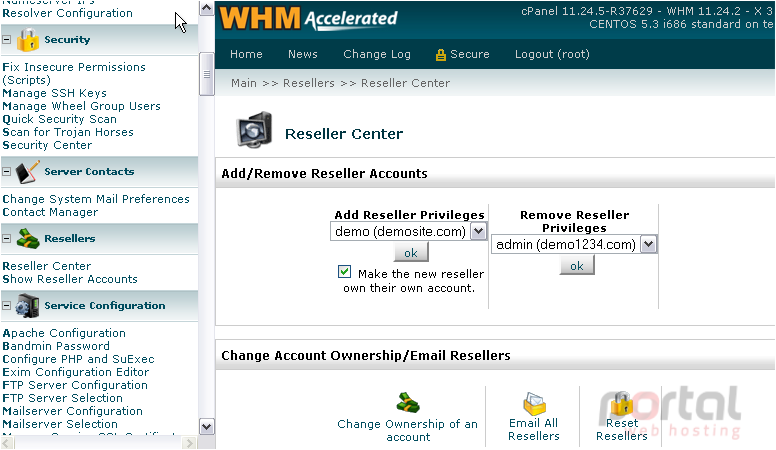Open Resolver Configuration link
The image size is (776, 450).
click(x=67, y=13)
